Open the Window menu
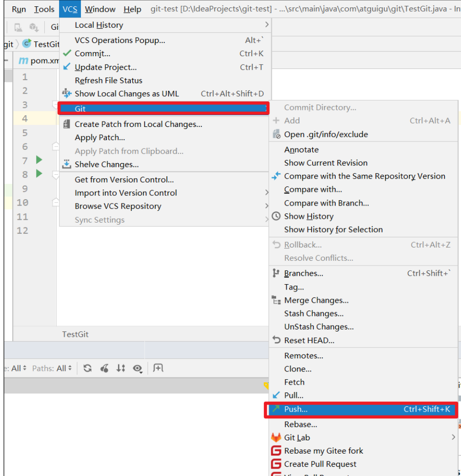This screenshot has height=476, width=461. 100,9
